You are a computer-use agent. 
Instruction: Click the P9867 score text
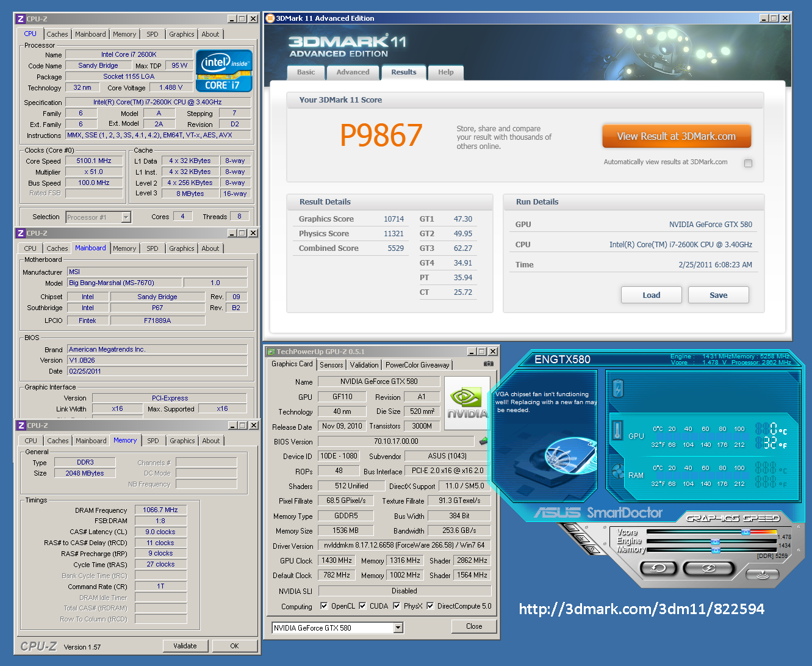[x=381, y=136]
